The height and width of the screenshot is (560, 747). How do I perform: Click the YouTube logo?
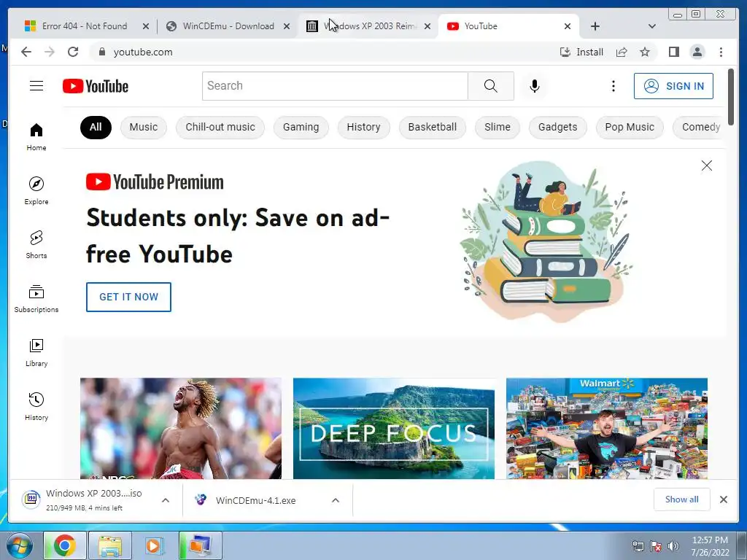pyautogui.click(x=96, y=86)
